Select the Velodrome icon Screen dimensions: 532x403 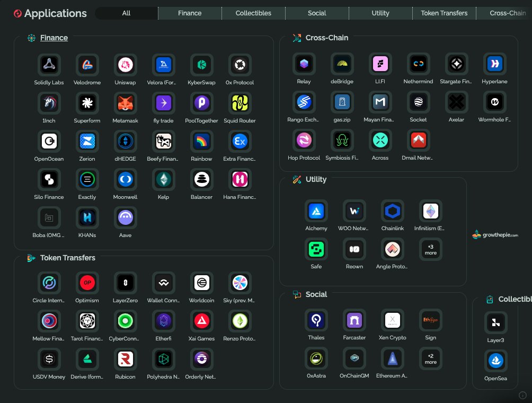[x=87, y=65]
